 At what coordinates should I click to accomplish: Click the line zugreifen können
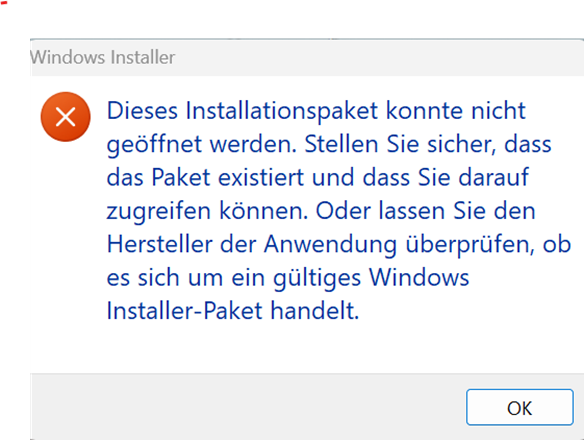pyautogui.click(x=321, y=211)
